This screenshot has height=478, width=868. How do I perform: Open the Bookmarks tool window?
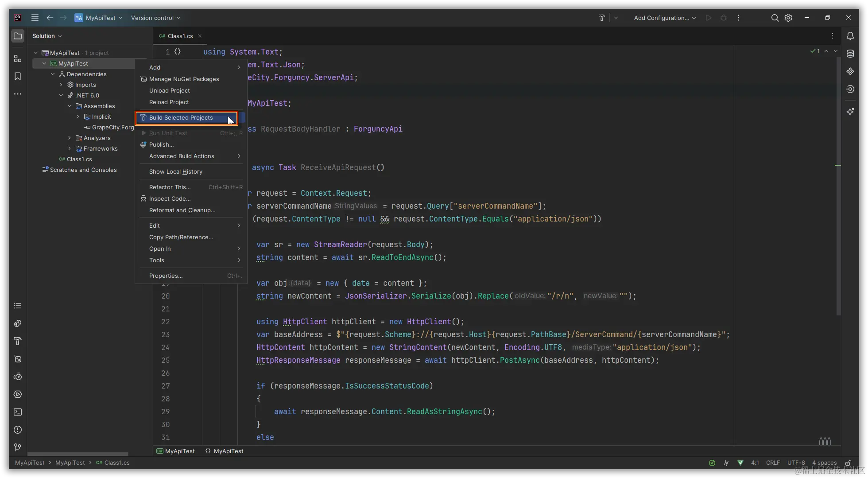(18, 76)
